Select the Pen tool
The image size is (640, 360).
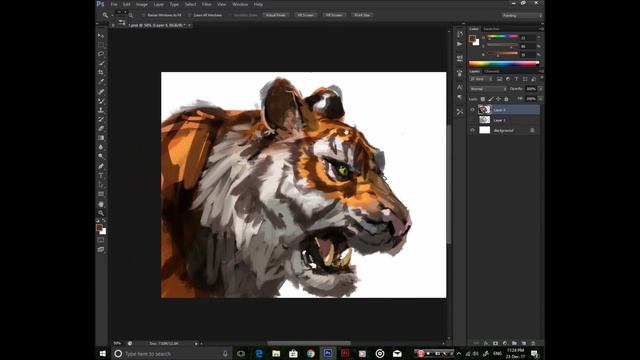click(x=101, y=167)
